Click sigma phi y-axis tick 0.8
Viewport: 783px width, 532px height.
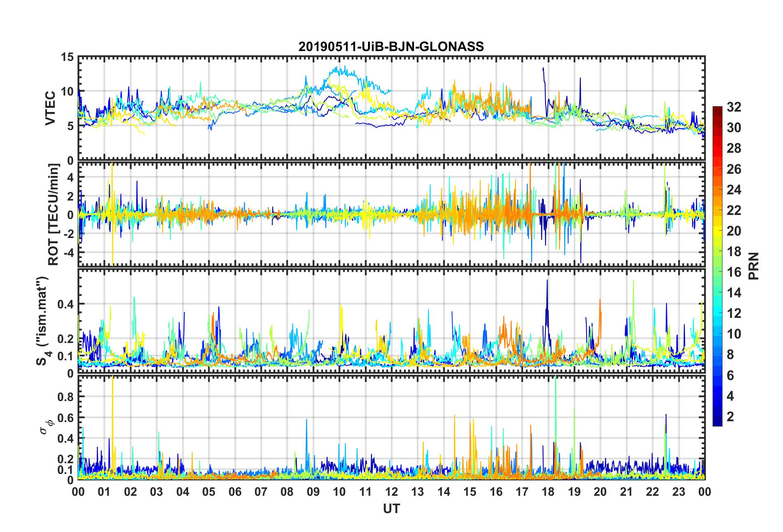(65, 397)
